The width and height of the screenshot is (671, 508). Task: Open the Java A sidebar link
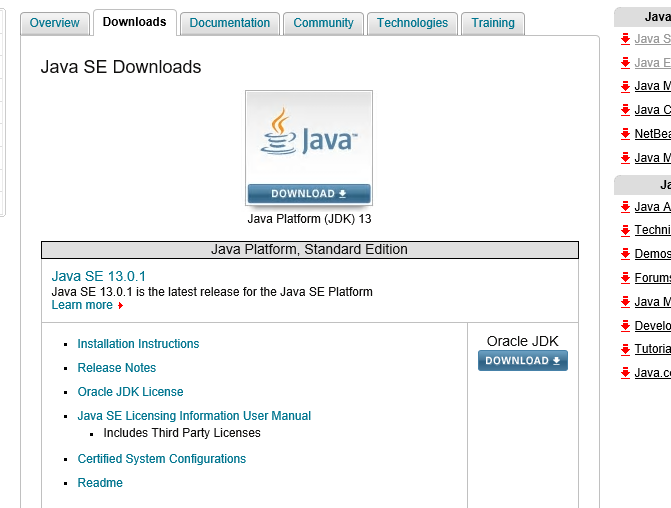pyautogui.click(x=653, y=207)
